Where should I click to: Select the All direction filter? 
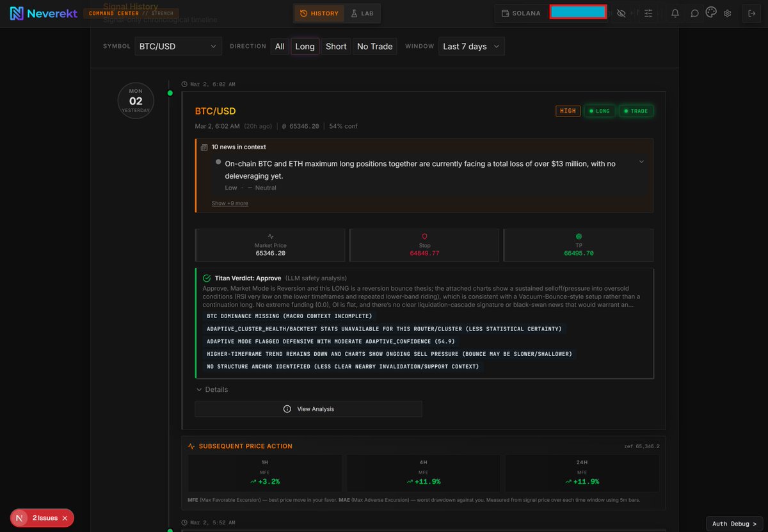[x=280, y=46]
